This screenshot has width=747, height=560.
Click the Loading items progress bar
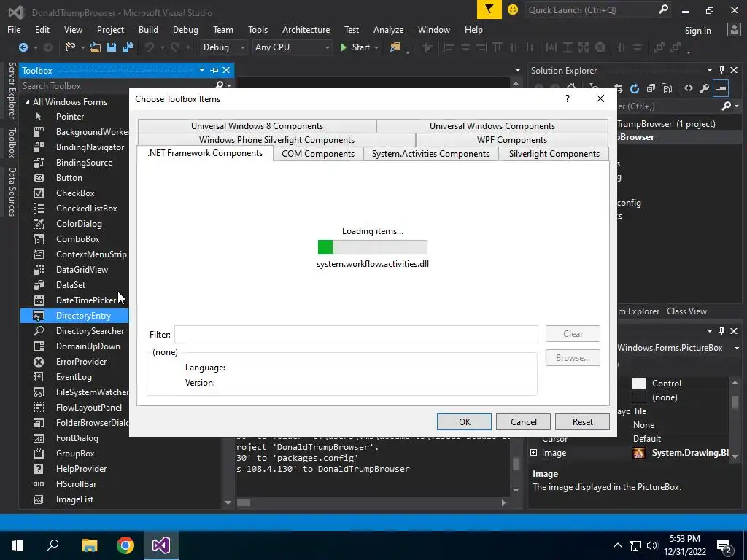click(x=373, y=247)
